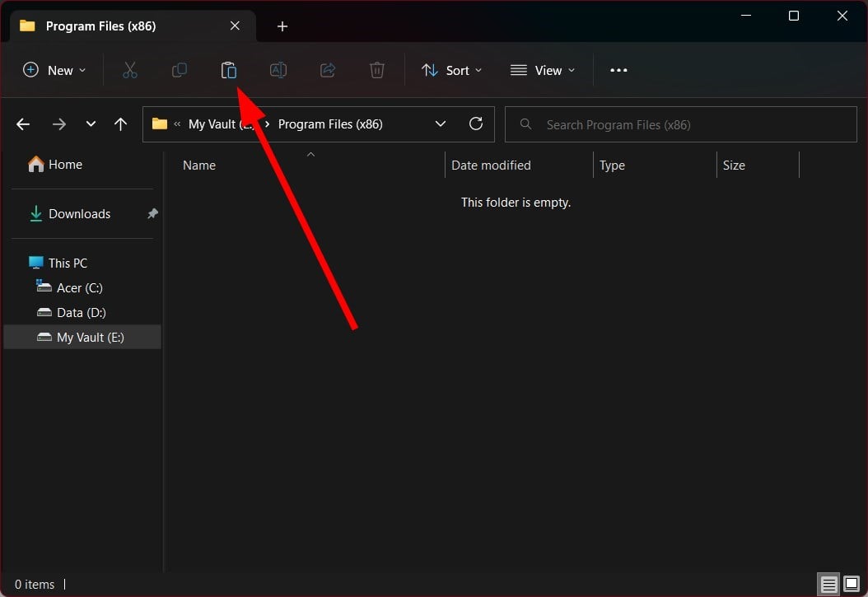Click the Copy icon in toolbar

click(179, 71)
